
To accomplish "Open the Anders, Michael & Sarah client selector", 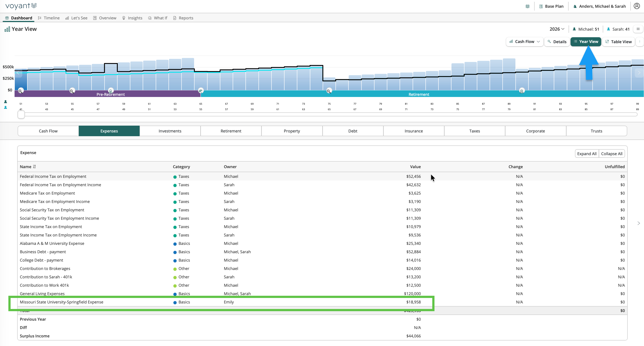I will click(x=599, y=6).
